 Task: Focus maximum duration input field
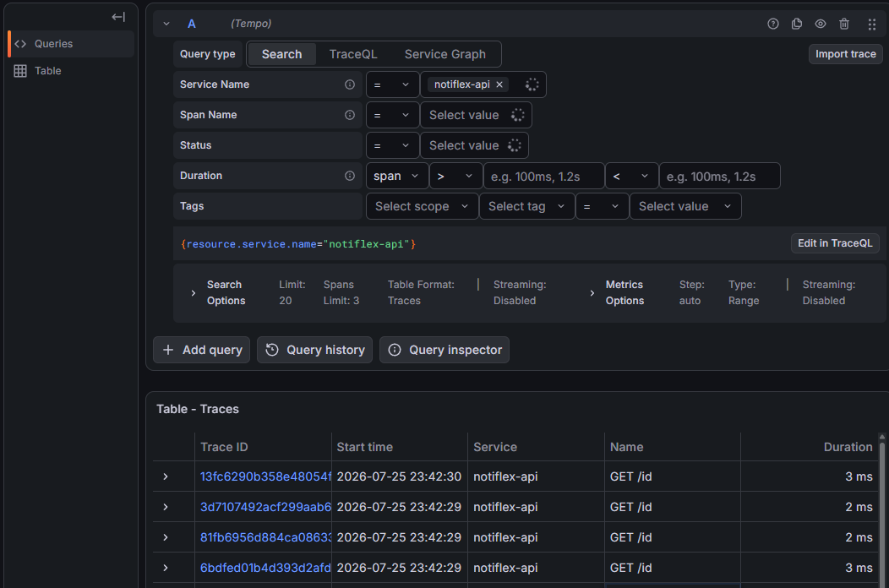pos(719,177)
